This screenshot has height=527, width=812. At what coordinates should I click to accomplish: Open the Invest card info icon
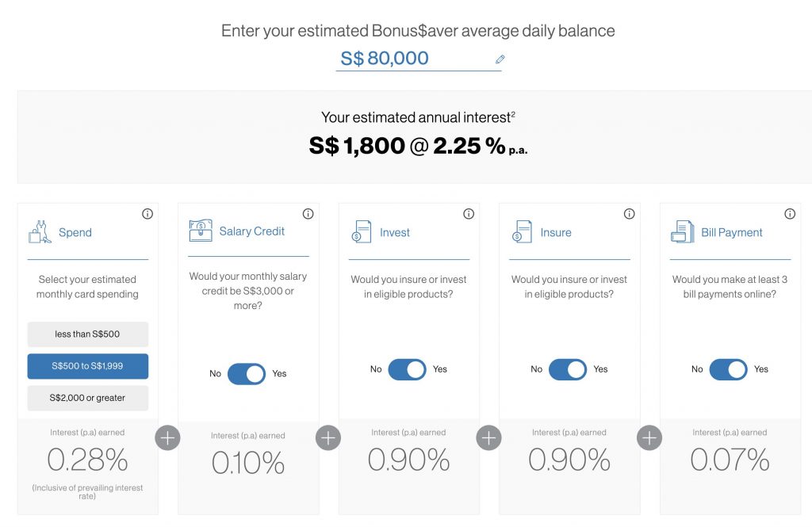click(x=469, y=214)
